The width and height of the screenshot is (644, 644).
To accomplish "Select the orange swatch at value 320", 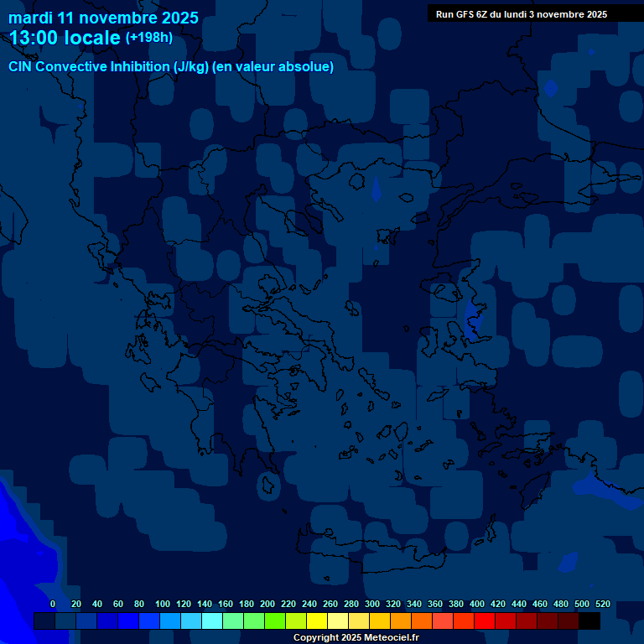I will click(x=400, y=621).
